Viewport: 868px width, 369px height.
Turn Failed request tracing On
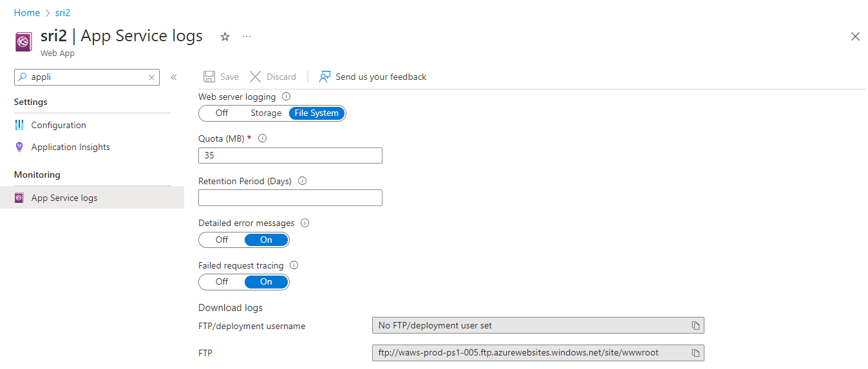point(266,282)
